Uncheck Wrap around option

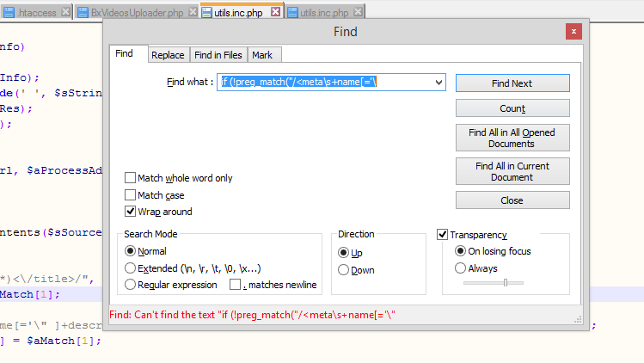(130, 212)
